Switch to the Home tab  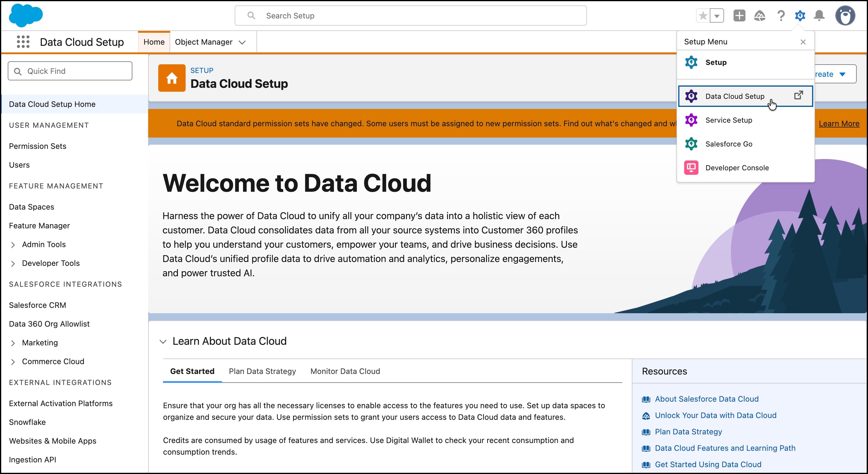154,42
